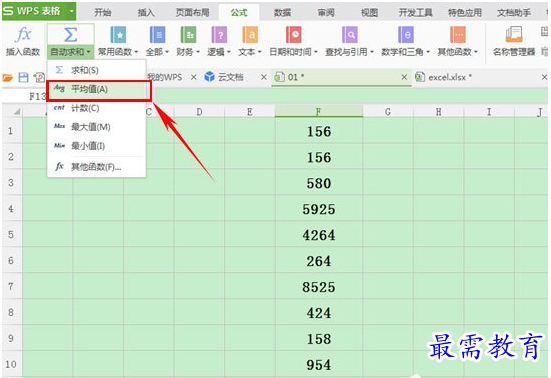Expand the 数学和三角 dropdown
This screenshot has width=551, height=378.
428,52
